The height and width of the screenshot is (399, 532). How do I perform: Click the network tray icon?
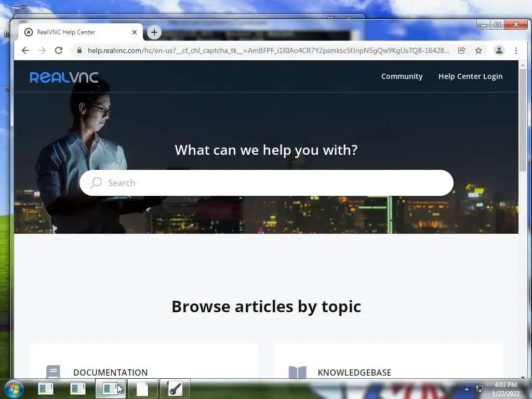coord(480,389)
